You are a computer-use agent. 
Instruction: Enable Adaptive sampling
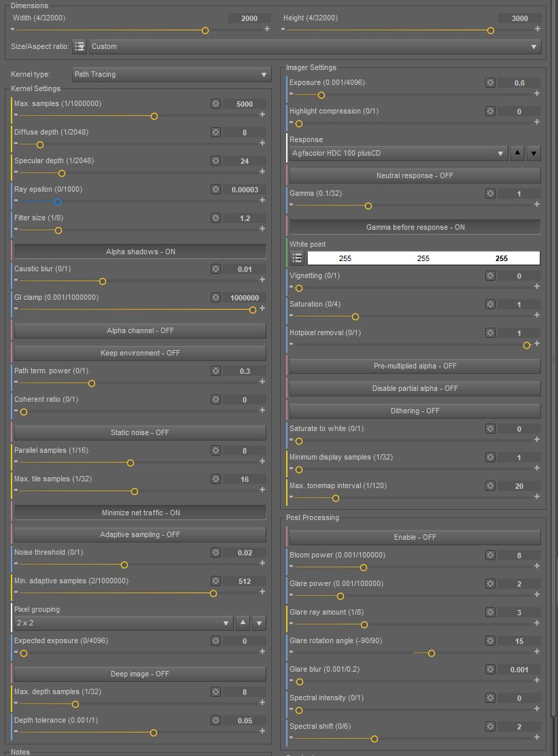click(140, 534)
